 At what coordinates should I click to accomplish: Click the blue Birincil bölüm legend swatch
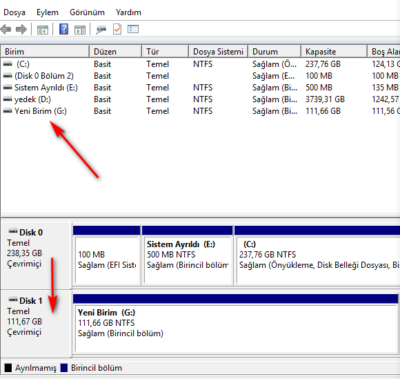pos(65,368)
